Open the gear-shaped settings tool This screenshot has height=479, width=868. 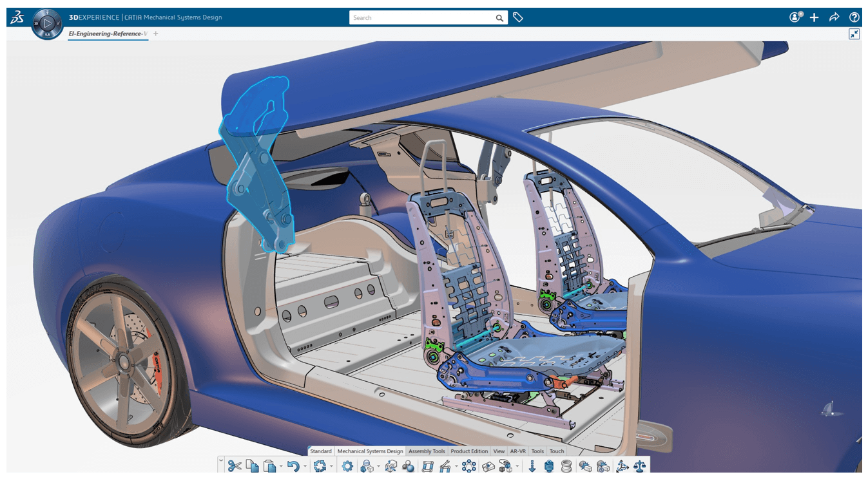[348, 465]
